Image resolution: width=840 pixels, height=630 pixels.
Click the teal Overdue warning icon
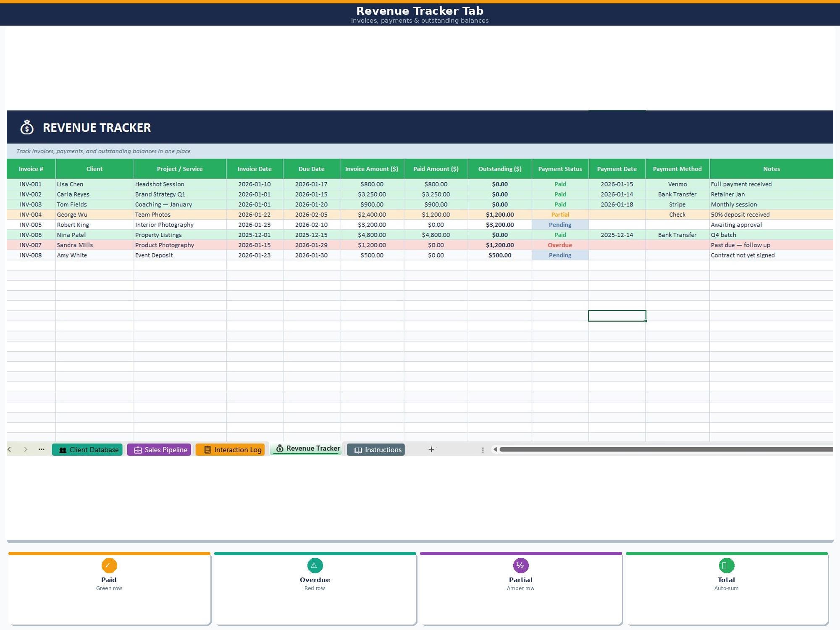315,565
